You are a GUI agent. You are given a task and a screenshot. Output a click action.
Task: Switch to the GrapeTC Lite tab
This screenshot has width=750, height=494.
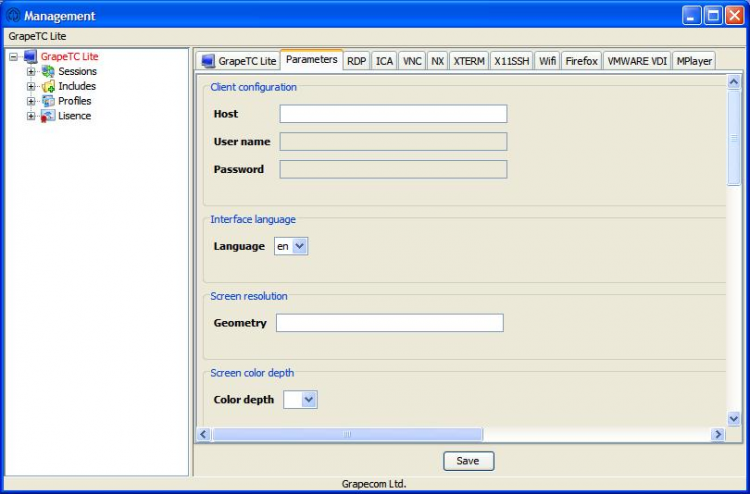point(238,61)
